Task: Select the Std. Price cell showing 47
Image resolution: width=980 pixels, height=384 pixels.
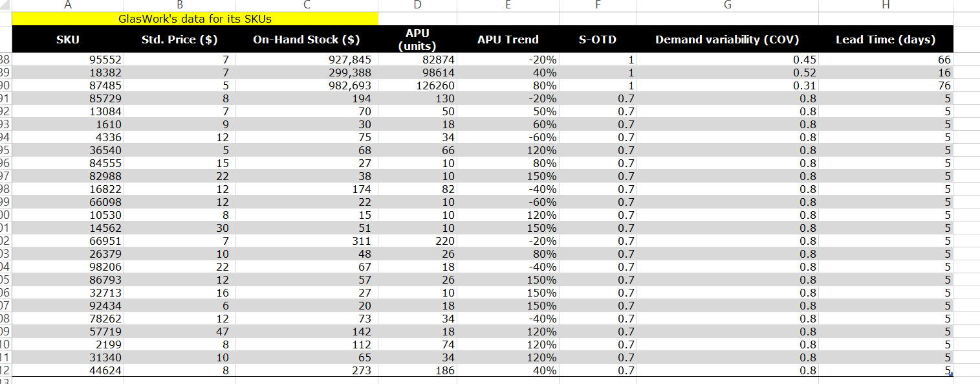Action: 179,332
